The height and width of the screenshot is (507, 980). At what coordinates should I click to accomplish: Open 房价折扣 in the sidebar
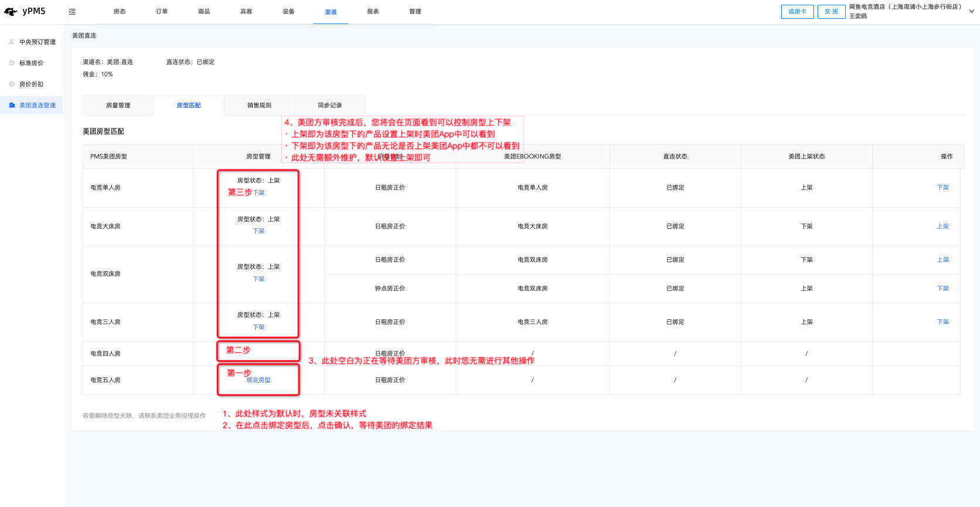coord(32,84)
